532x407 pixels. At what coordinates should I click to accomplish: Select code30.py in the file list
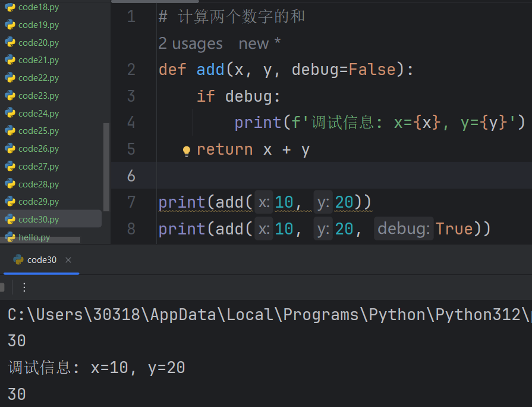38,220
